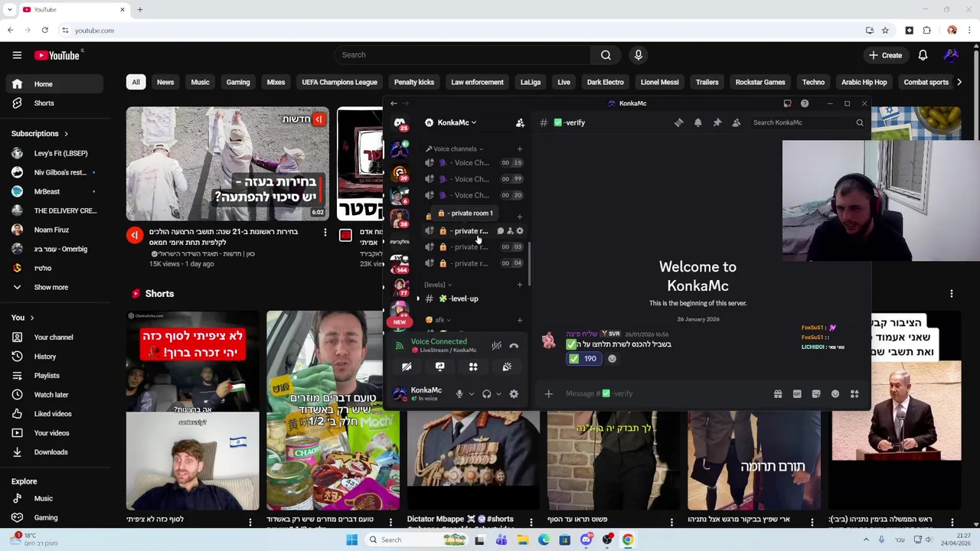This screenshot has width=980, height=551.
Task: Toggle camera in Discord voice panel
Action: [x=407, y=367]
